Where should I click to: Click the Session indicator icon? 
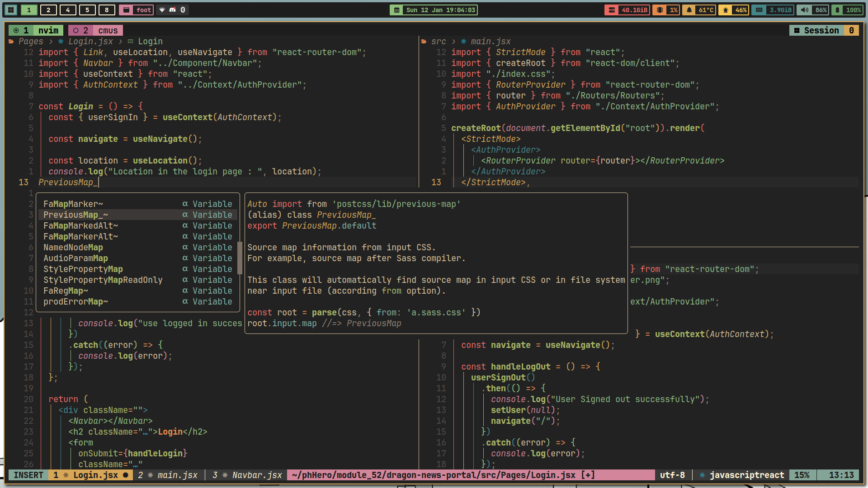pos(797,30)
